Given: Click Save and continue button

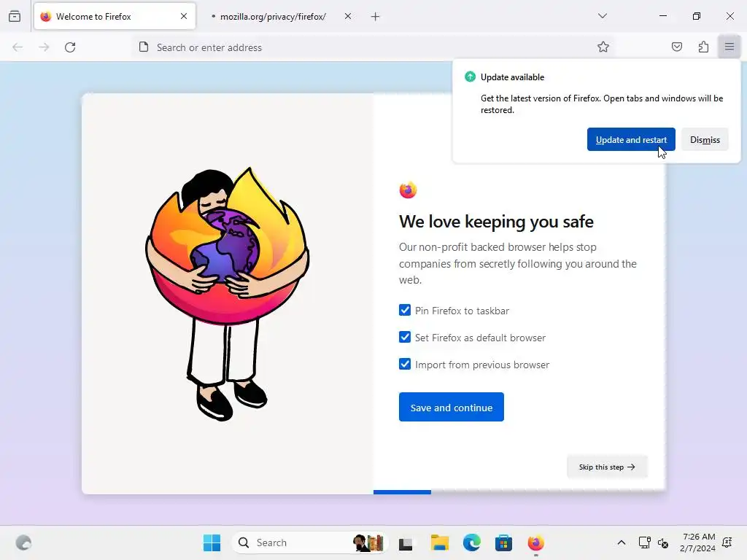Looking at the screenshot, I should point(451,407).
